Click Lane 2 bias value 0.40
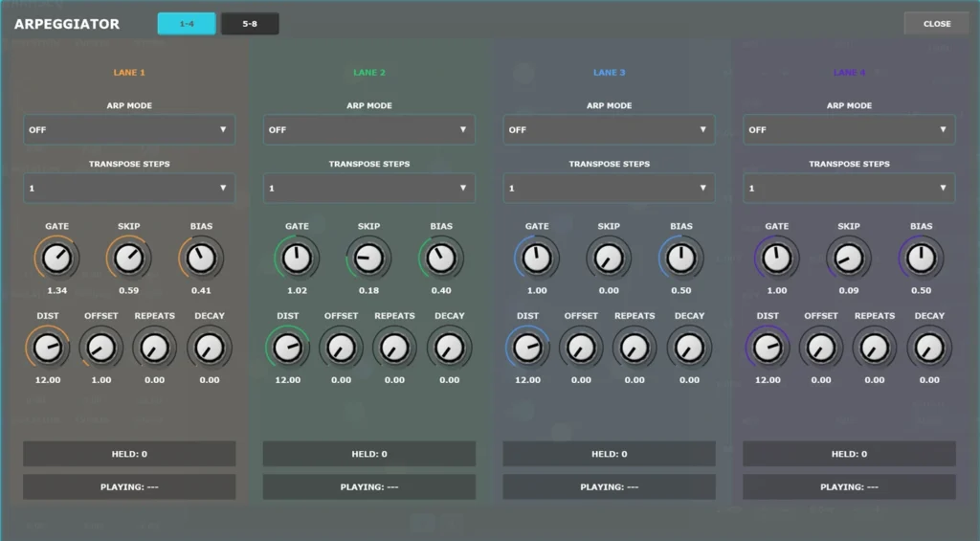Viewport: 980px width, 541px height. pyautogui.click(x=441, y=290)
